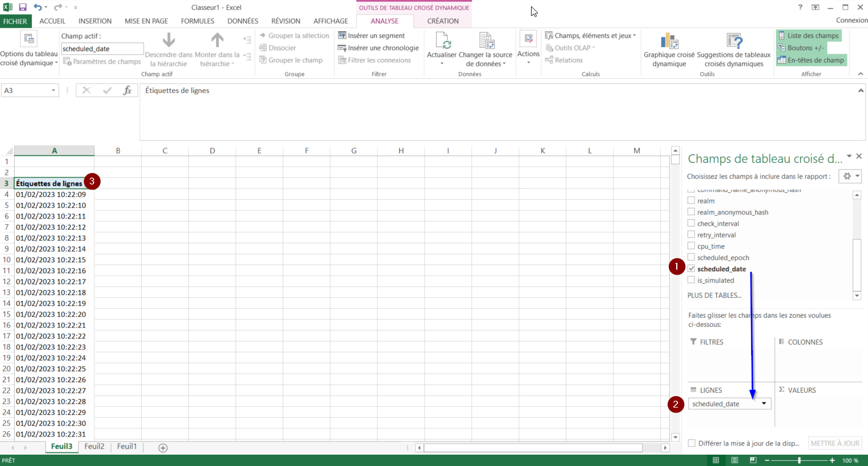Click Graphique croisé dynamique icon
Image resolution: width=868 pixels, height=466 pixels.
[669, 41]
